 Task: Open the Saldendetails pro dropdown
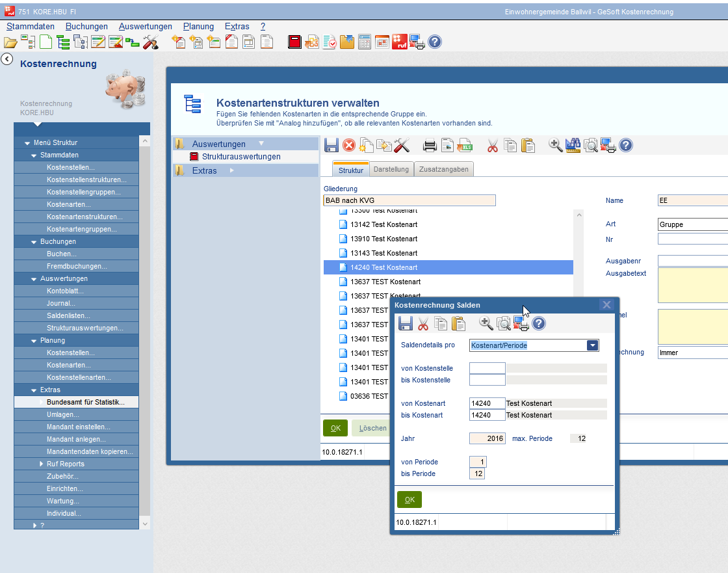pos(592,345)
